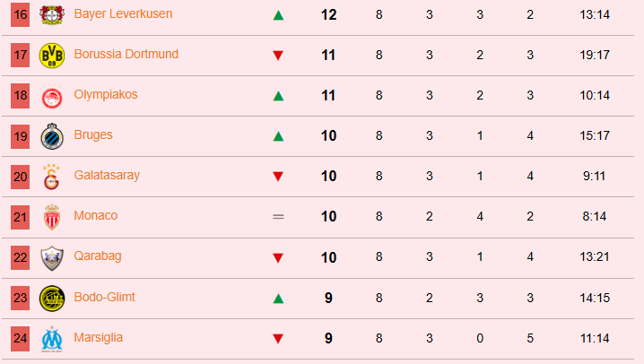Click the Monaco club crest
Viewport: 644px width, 364px height.
52,217
